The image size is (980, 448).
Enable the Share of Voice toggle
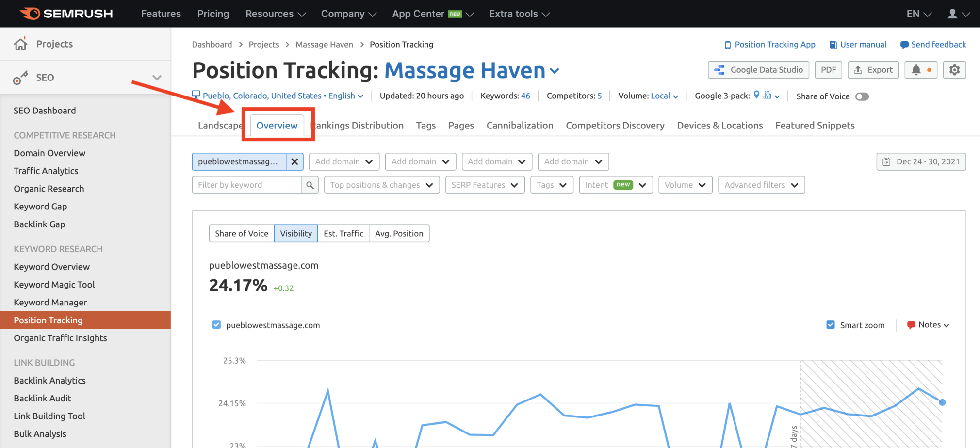[x=862, y=96]
